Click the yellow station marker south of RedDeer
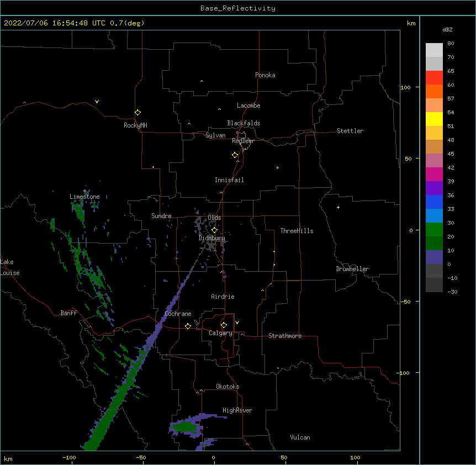Image resolution: width=476 pixels, height=465 pixels. click(x=235, y=155)
